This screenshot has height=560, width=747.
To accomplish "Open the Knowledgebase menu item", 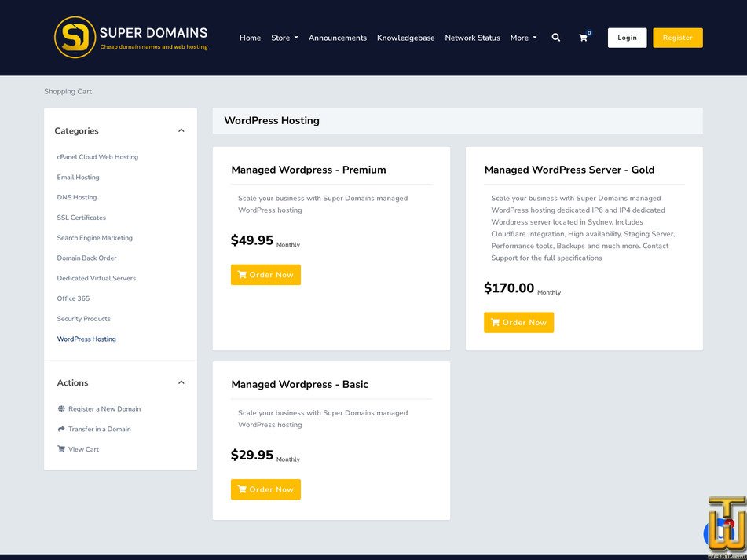I will coord(405,38).
